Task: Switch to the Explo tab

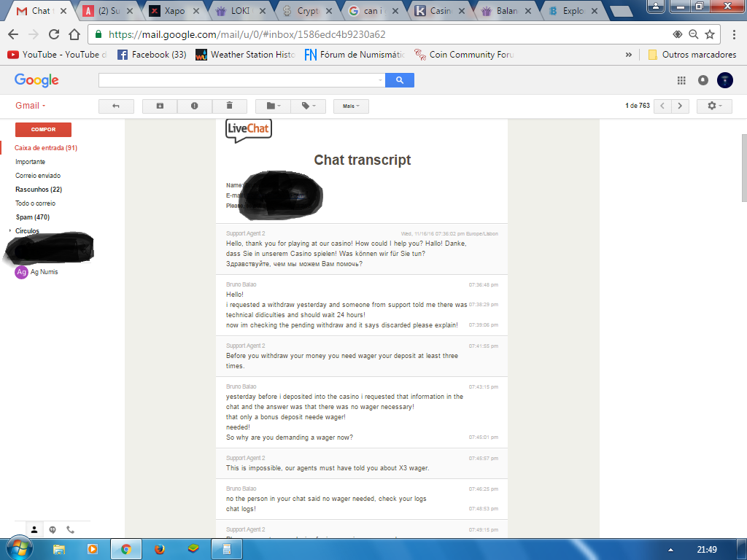Action: click(573, 10)
